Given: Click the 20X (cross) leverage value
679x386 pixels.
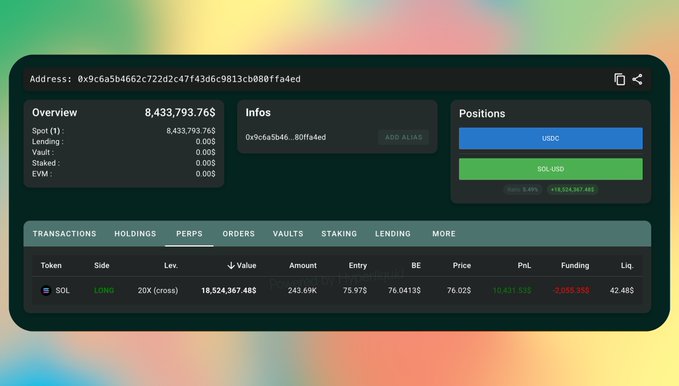Looking at the screenshot, I should (158, 291).
